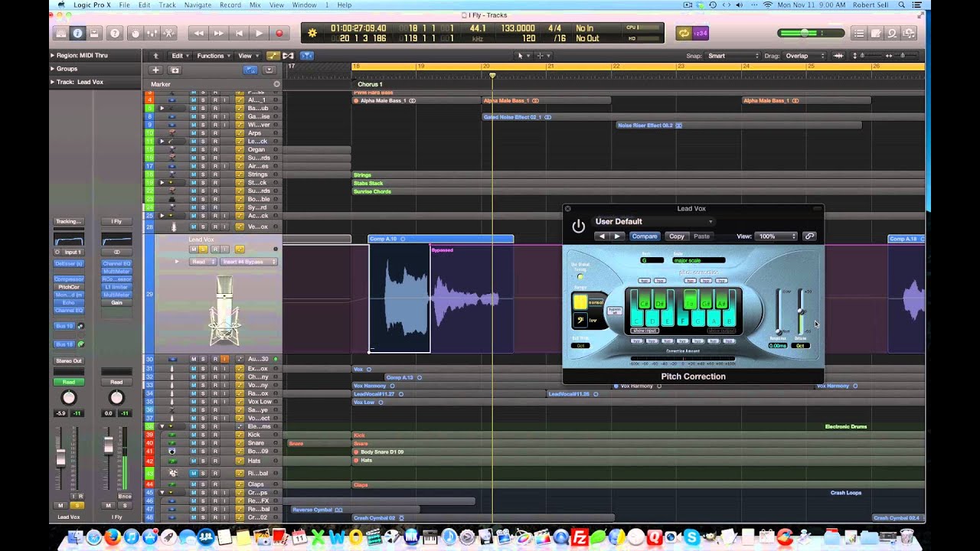Select next plugin preset arrow
Image resolution: width=980 pixels, height=551 pixels.
[x=617, y=236]
